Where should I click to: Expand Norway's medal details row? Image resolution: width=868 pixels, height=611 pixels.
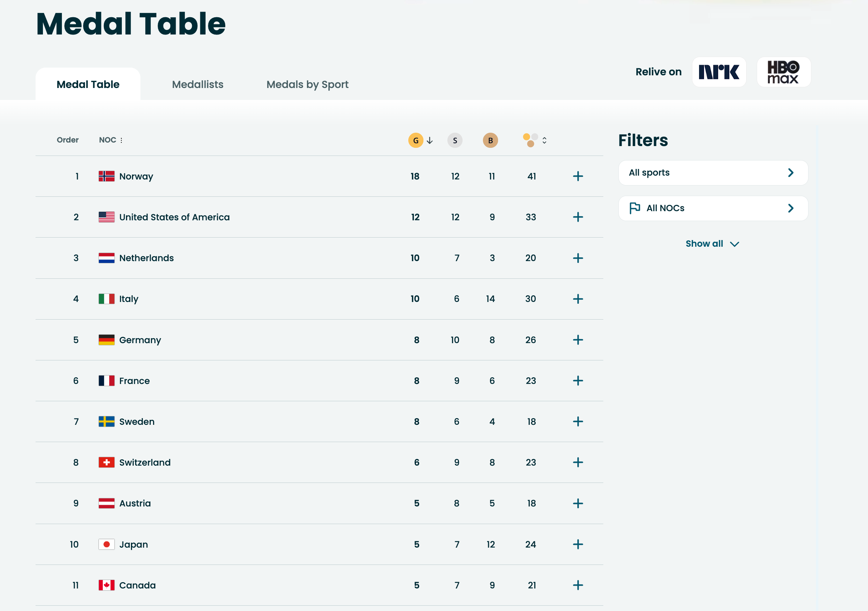[578, 176]
